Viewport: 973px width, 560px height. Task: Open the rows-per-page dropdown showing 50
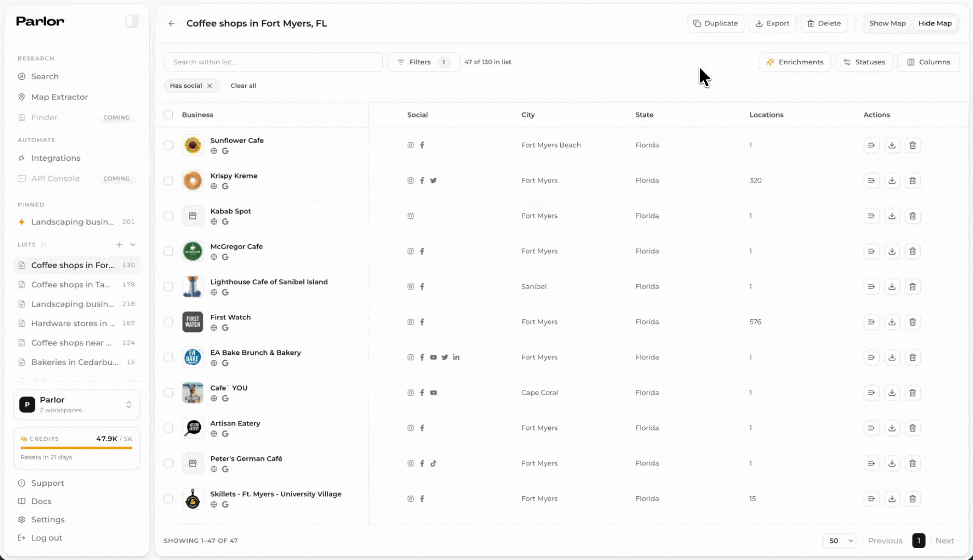(x=840, y=541)
